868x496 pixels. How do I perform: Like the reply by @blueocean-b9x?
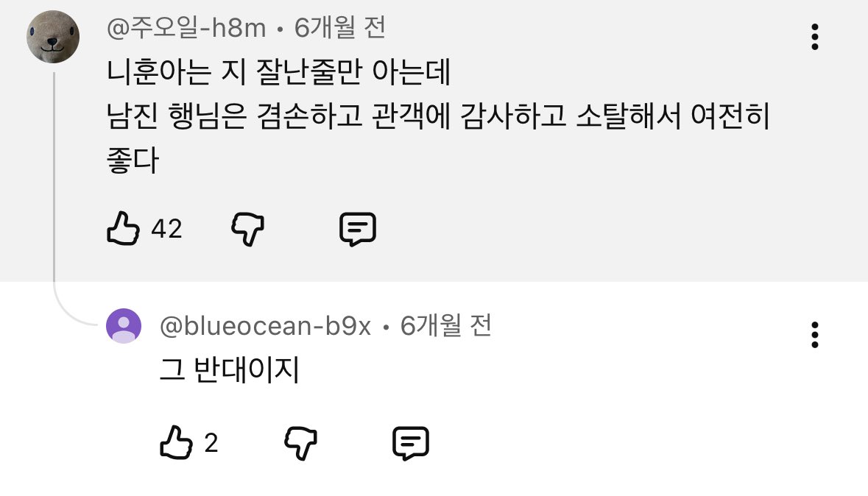pos(176,442)
